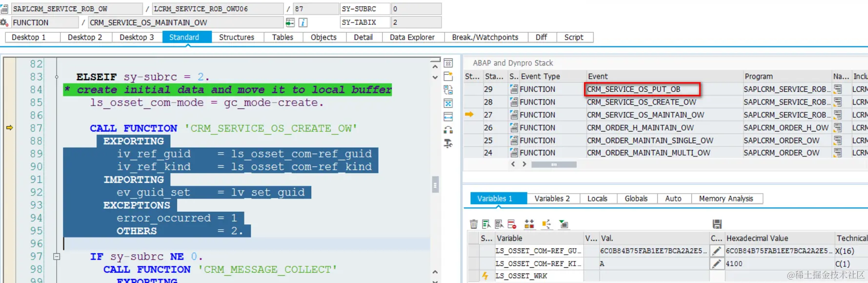868x283 pixels.
Task: Click the LCRM_SERVICE_ROB_OWU06 include field
Action: [218, 9]
